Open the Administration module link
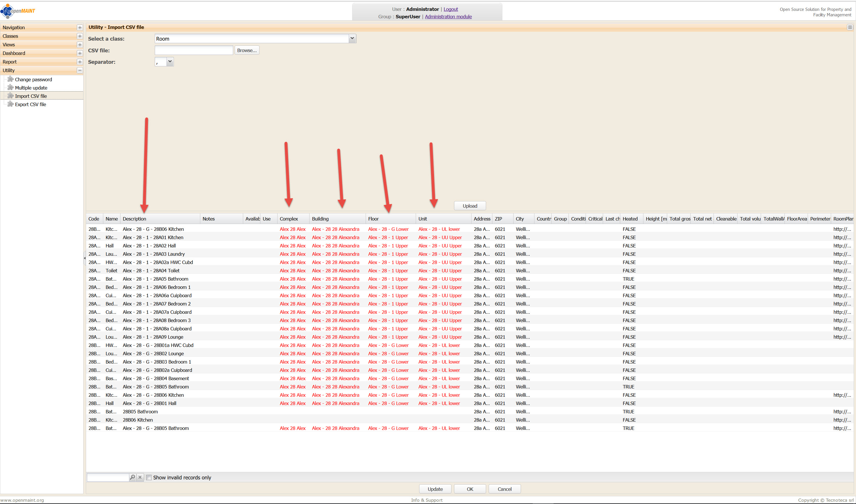The height and width of the screenshot is (504, 856). [x=448, y=17]
